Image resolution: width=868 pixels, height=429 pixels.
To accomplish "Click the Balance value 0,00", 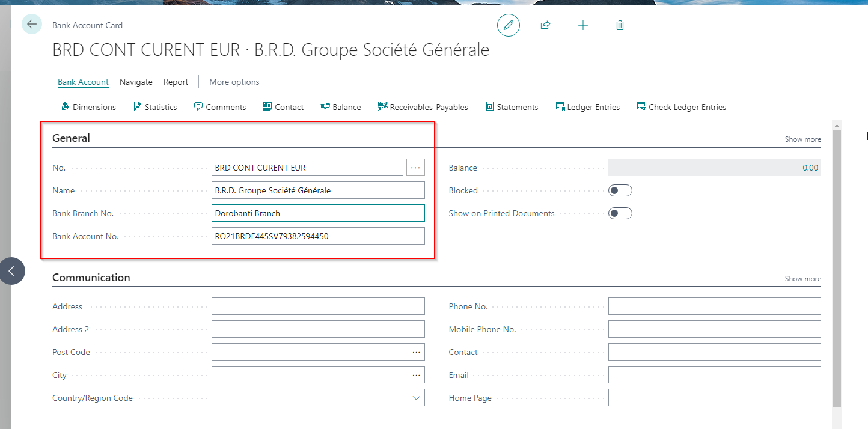I will click(810, 168).
